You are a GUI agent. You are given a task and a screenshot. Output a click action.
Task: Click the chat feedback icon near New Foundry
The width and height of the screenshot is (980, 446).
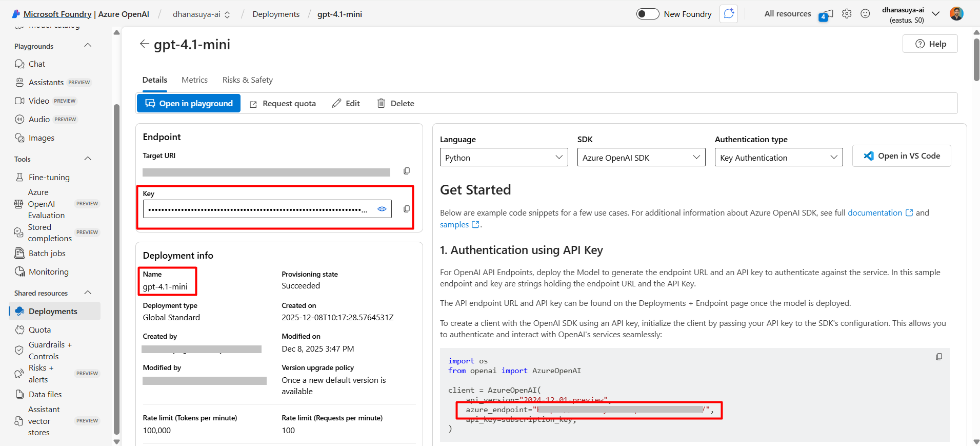pyautogui.click(x=729, y=14)
